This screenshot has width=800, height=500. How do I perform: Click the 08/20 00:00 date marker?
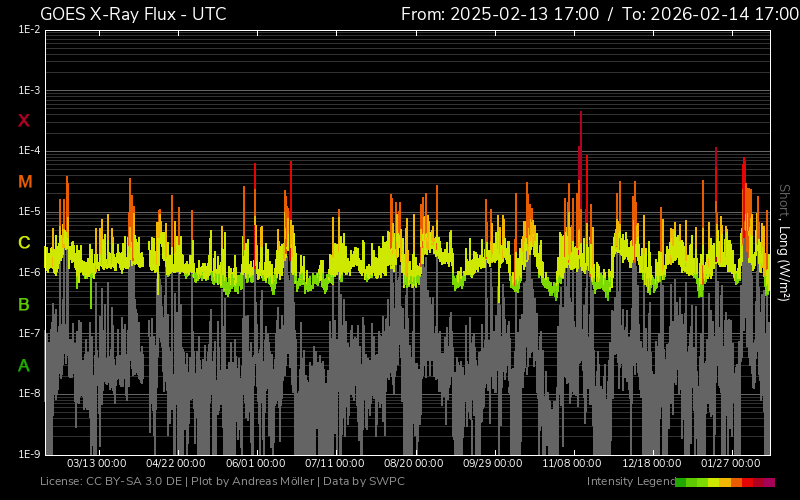point(414,464)
